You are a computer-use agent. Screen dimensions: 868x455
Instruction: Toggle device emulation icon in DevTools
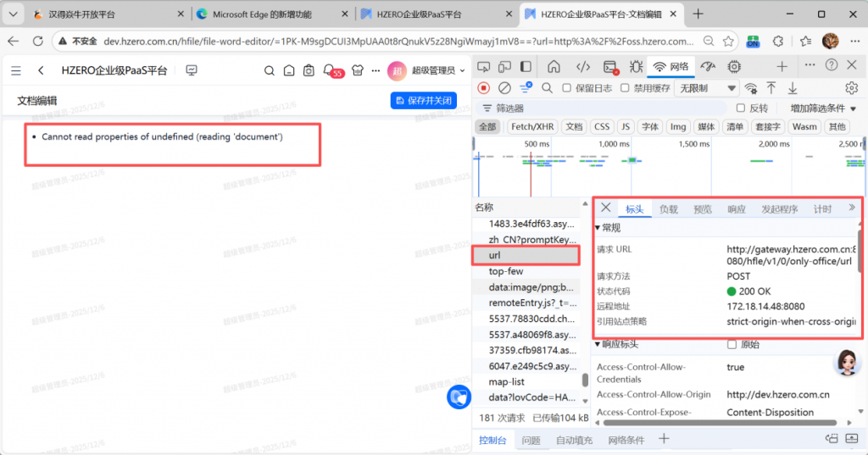[504, 67]
